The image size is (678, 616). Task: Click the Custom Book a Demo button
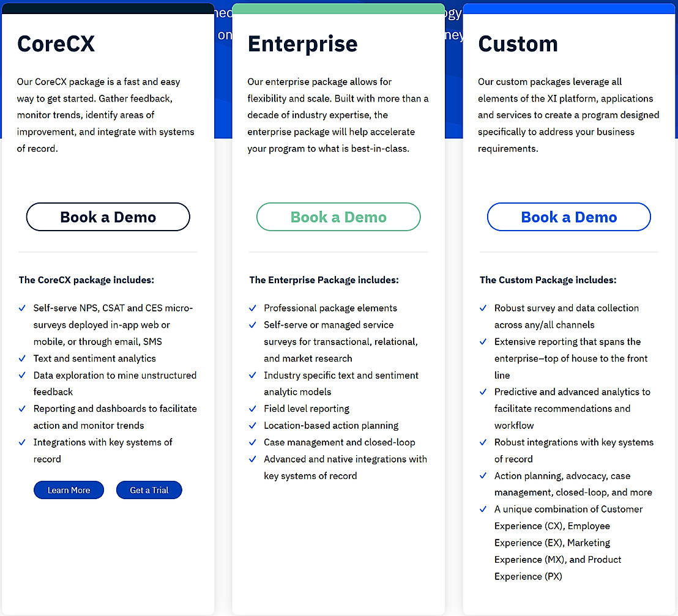[x=569, y=217]
